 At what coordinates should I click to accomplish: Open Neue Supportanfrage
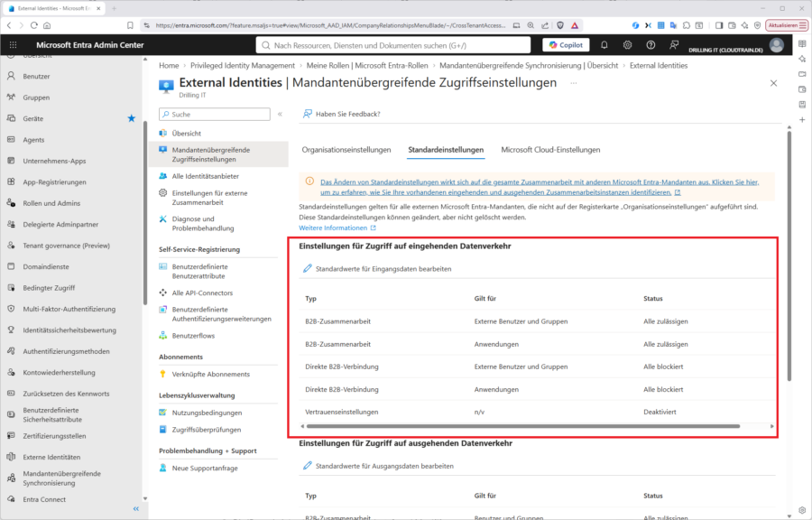(205, 469)
